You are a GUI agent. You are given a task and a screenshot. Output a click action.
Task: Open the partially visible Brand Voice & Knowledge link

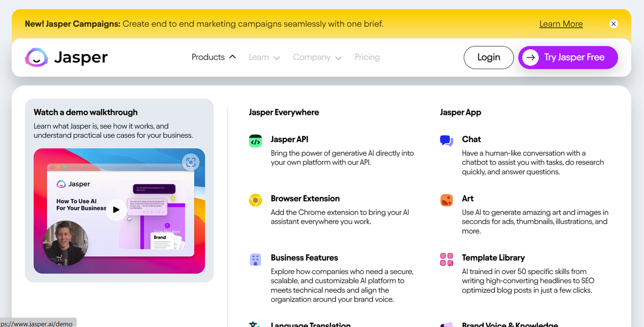click(510, 324)
